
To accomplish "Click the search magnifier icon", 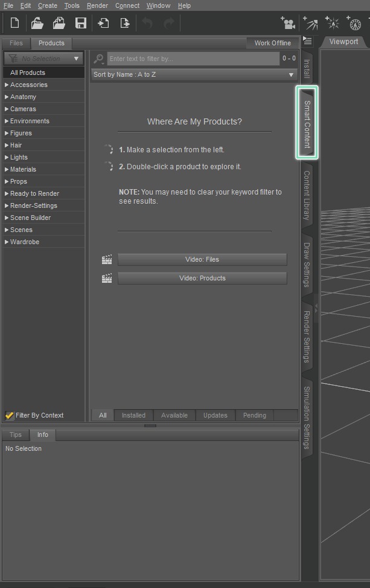I will tap(98, 59).
